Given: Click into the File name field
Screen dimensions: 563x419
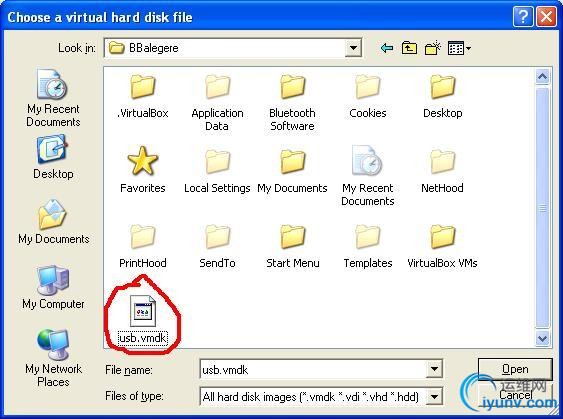Looking at the screenshot, I should coord(313,369).
